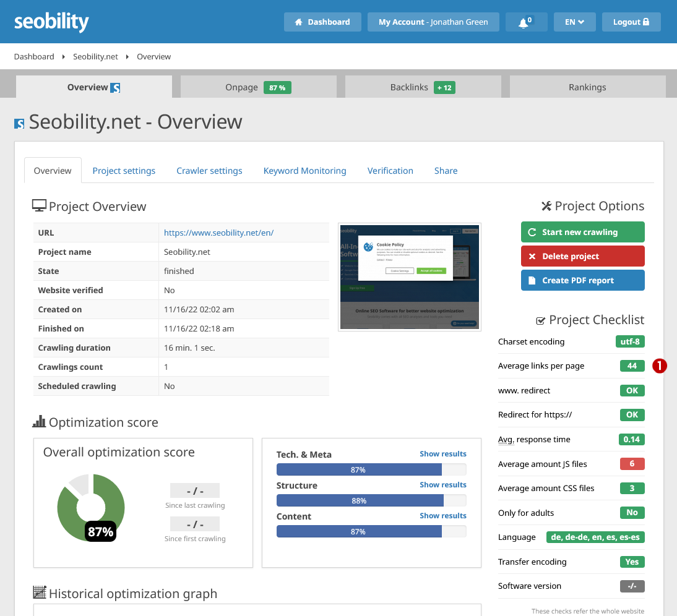Click the checklist icon beside Project Checklist
The height and width of the screenshot is (616, 677).
coord(540,320)
